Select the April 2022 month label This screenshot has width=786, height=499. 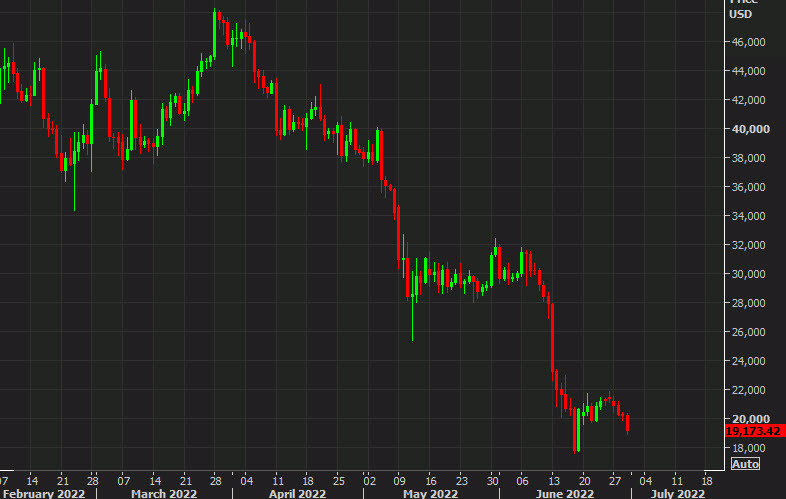pos(298,492)
